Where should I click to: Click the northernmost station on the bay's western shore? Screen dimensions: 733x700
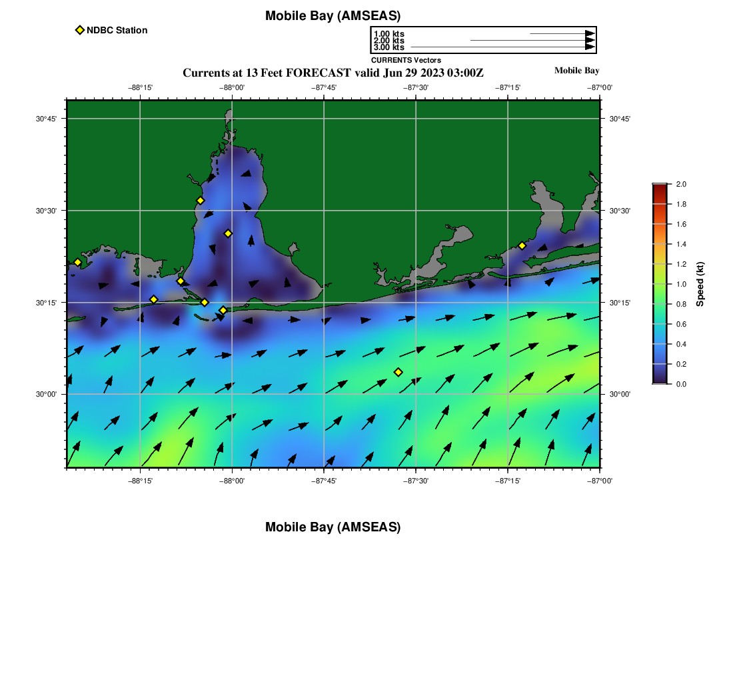tap(200, 201)
